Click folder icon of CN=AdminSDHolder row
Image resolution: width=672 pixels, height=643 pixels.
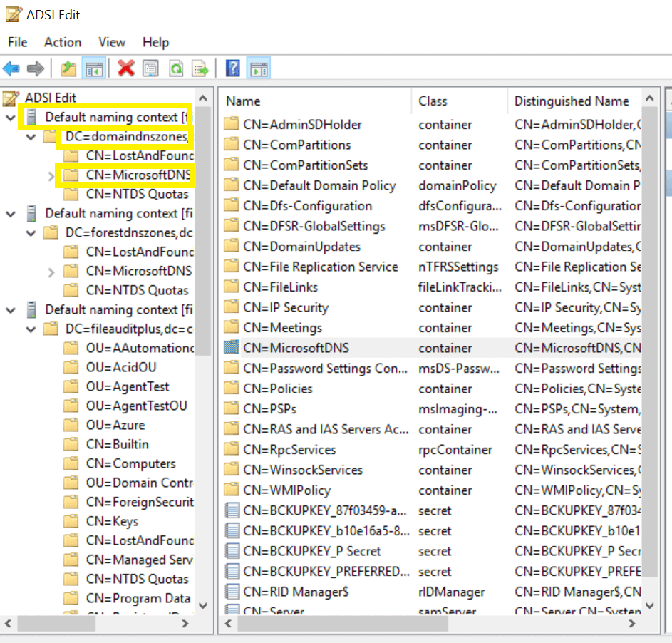pyautogui.click(x=232, y=124)
